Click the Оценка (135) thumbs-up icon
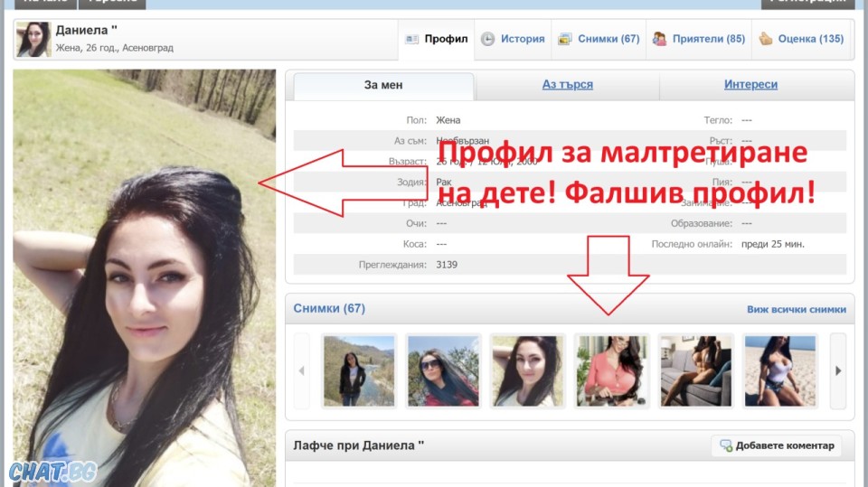This screenshot has height=487, width=868. pyautogui.click(x=765, y=39)
